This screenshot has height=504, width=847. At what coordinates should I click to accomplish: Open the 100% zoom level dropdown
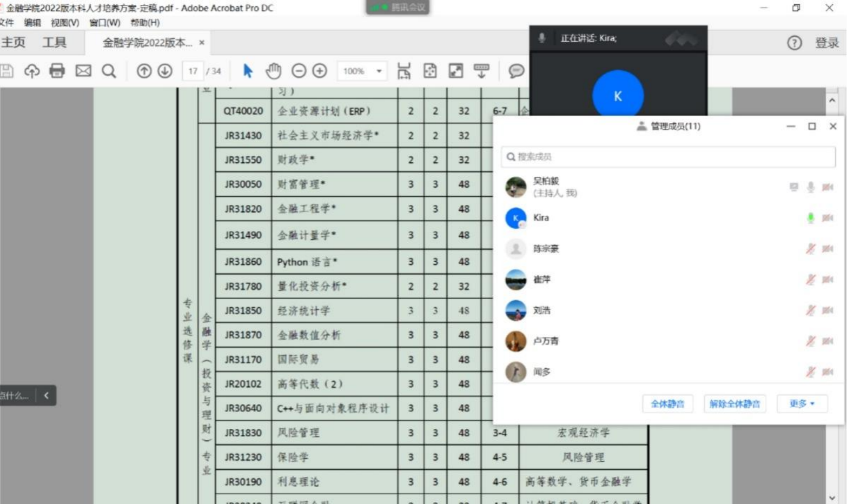pyautogui.click(x=379, y=71)
